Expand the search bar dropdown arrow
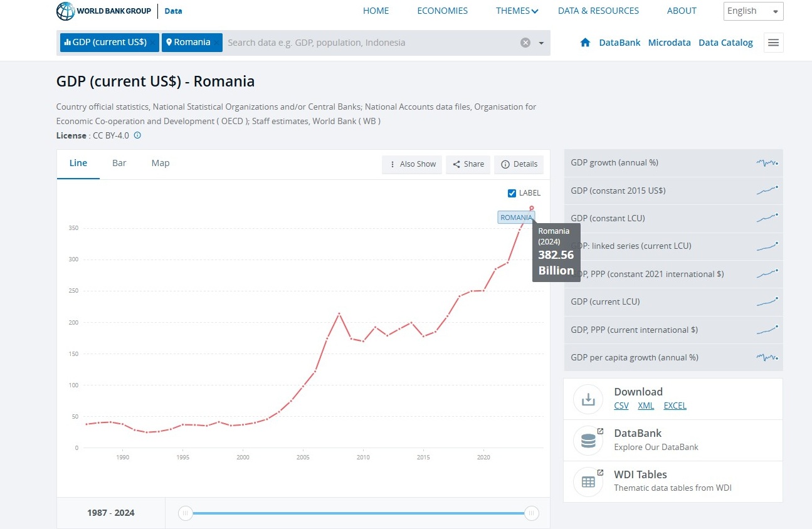 (x=540, y=43)
